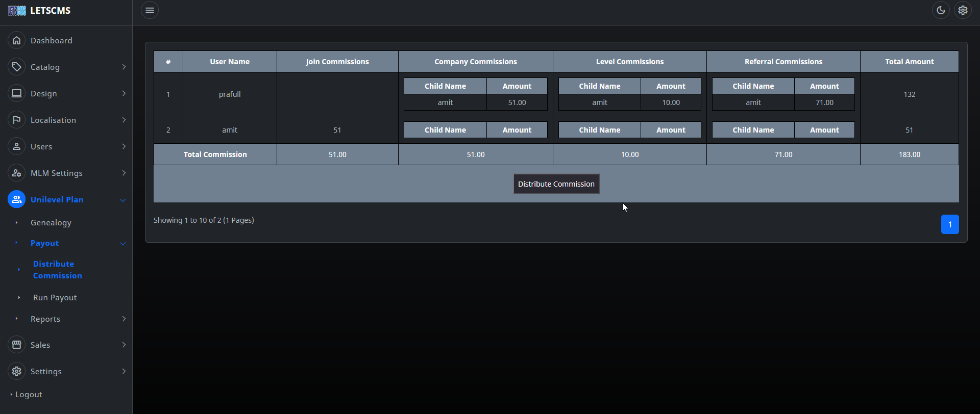The width and height of the screenshot is (980, 414).
Task: Click the Catalog tag icon
Action: click(x=17, y=67)
